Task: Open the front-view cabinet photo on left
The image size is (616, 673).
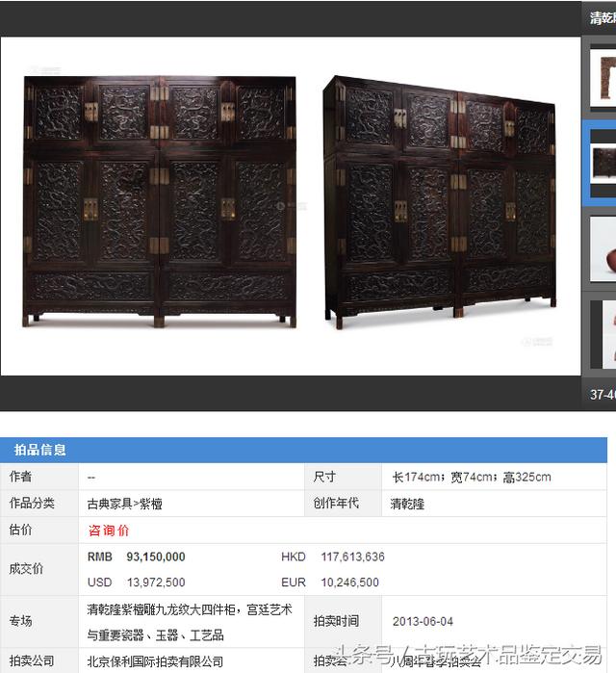Action: tap(159, 202)
